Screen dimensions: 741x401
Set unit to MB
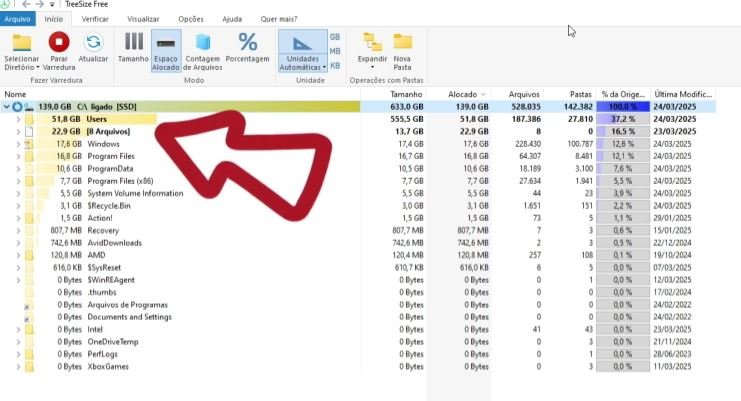(335, 51)
